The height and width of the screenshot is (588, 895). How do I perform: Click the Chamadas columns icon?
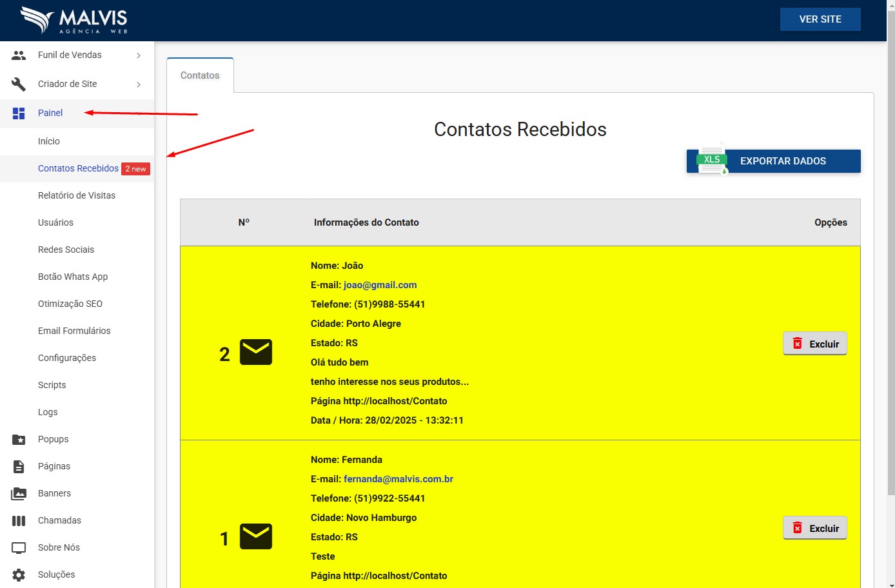coord(19,521)
